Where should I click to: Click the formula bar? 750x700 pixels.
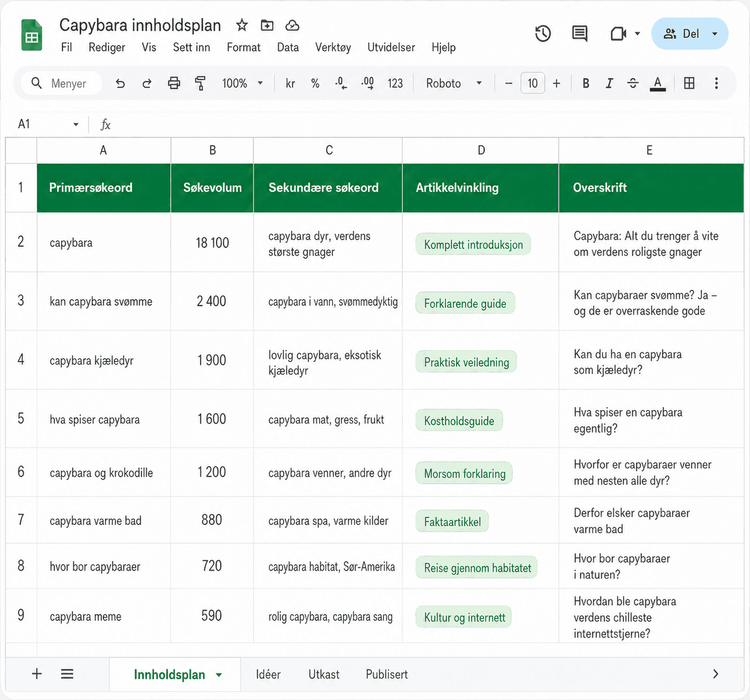click(422, 124)
